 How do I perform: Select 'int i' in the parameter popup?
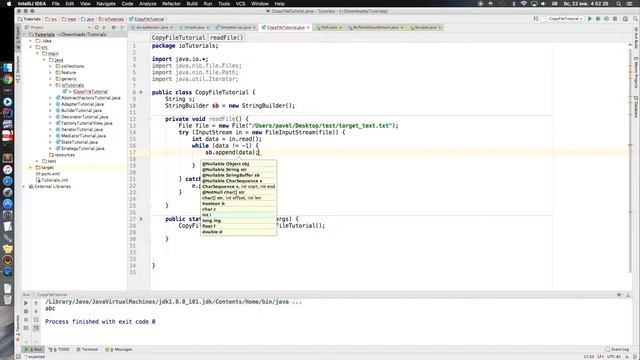[238, 215]
